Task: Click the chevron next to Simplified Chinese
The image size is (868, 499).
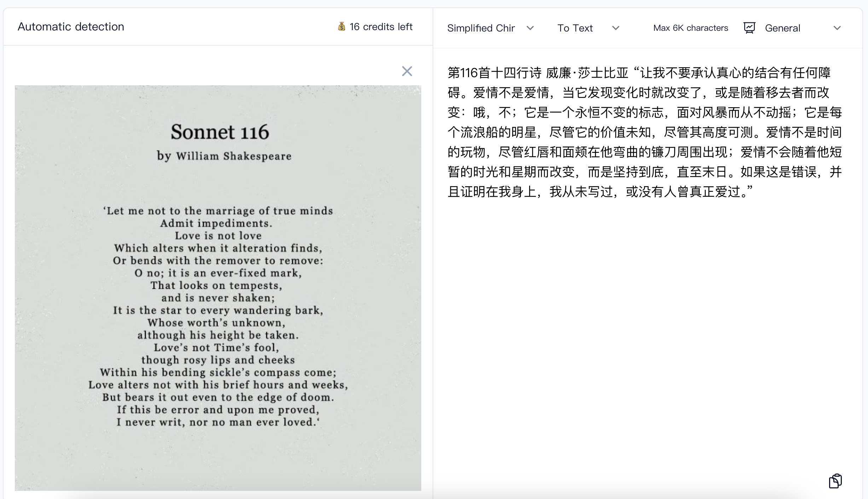Action: coord(530,28)
